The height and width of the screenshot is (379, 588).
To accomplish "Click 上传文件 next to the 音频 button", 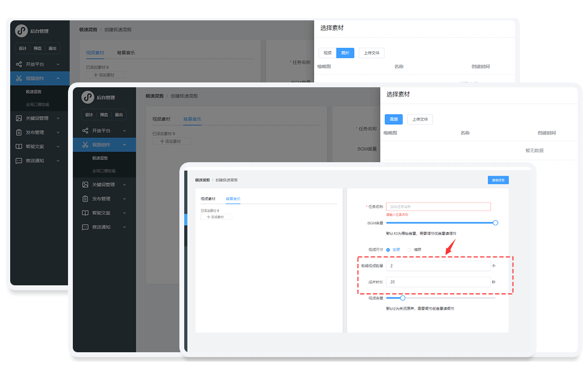I will (420, 119).
